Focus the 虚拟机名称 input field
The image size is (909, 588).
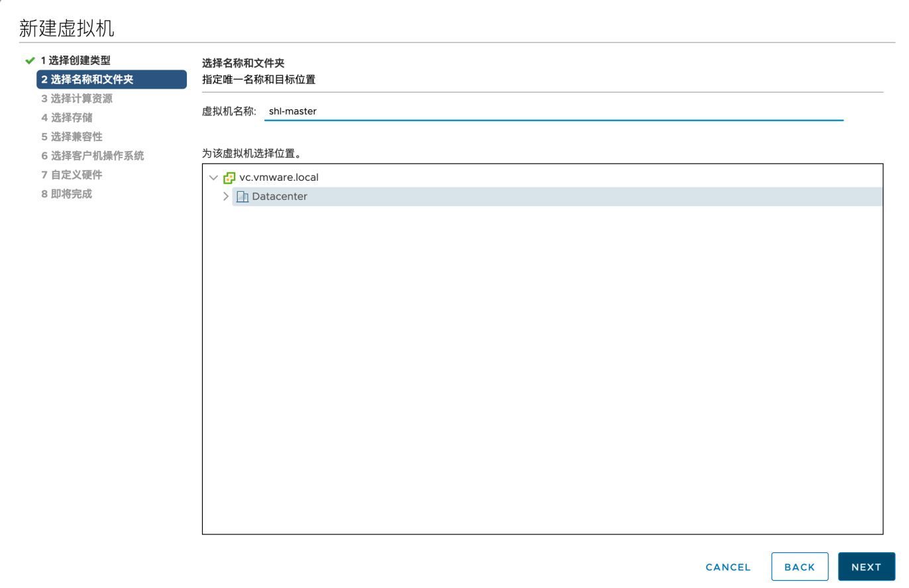pos(554,111)
